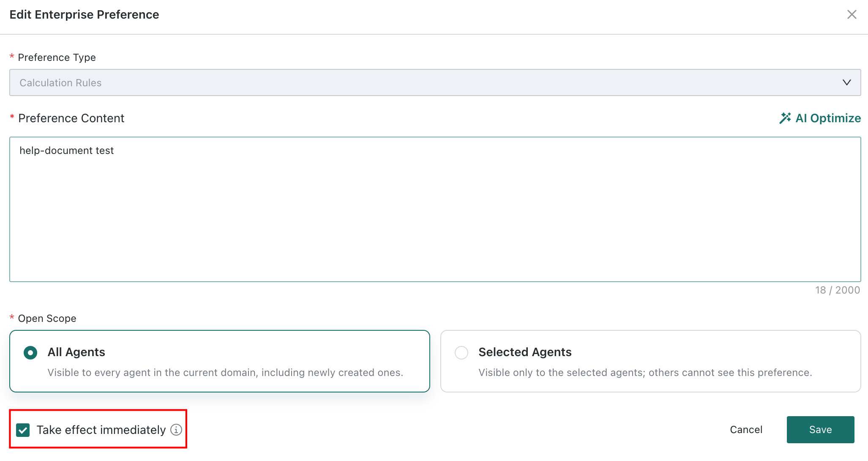This screenshot has height=461, width=868.
Task: Click the Take effect immediately label text
Action: click(101, 430)
